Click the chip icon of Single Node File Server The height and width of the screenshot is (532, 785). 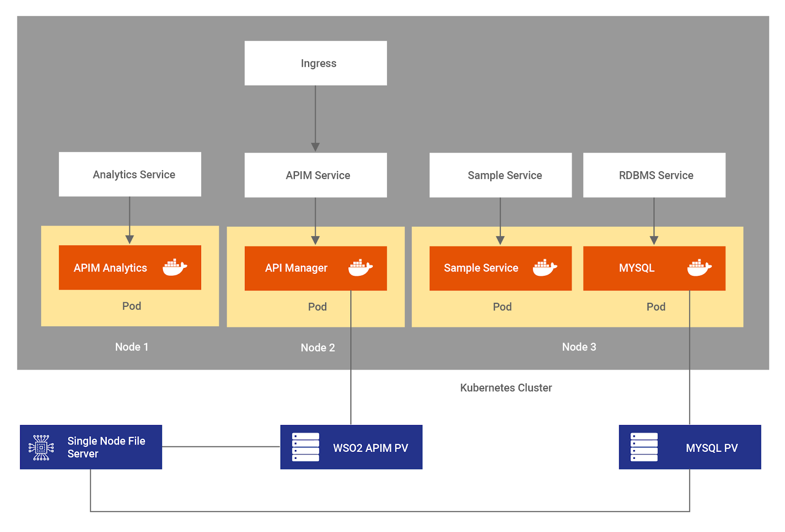41,447
